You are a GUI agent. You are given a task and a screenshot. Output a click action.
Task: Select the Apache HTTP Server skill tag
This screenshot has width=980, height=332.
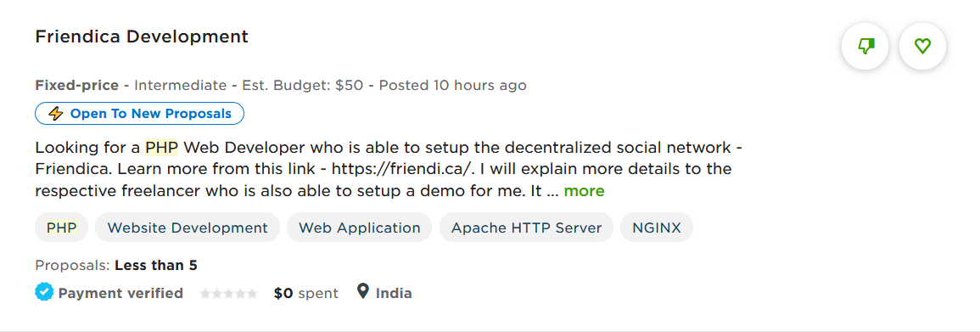click(x=526, y=228)
